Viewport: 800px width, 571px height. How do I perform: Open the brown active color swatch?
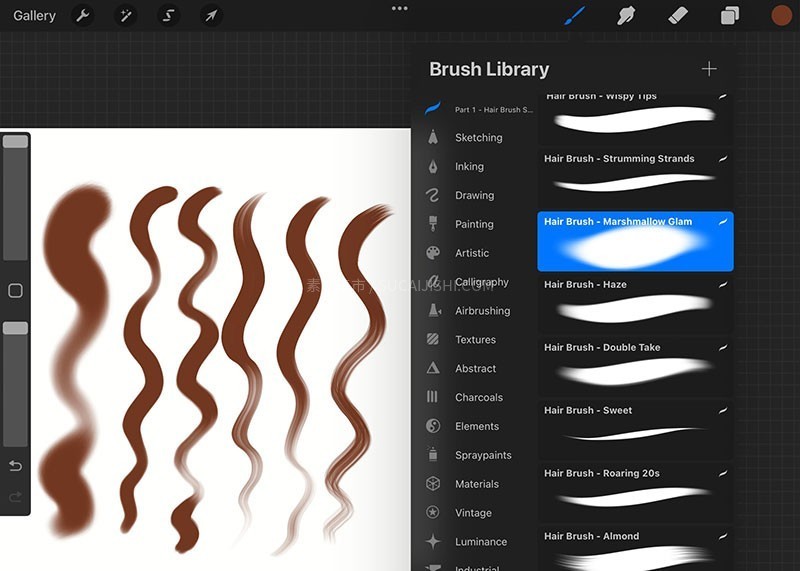tap(781, 15)
